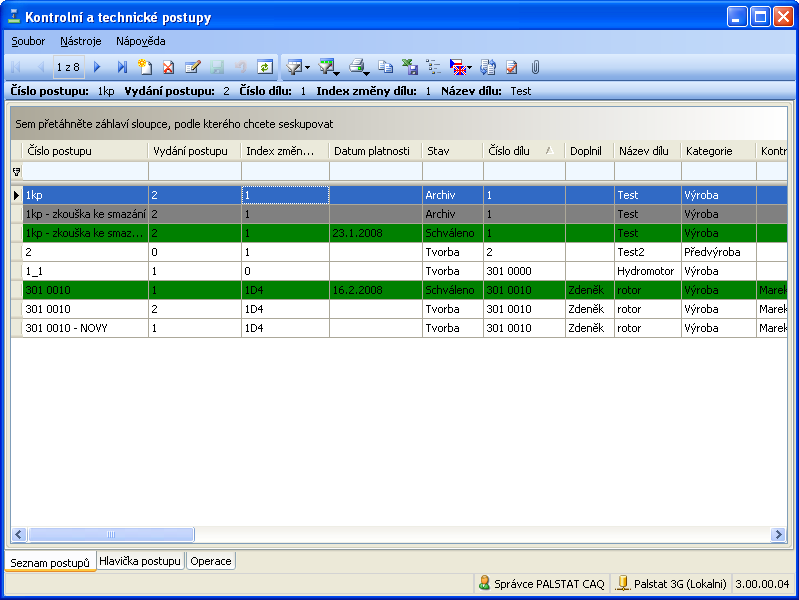Jump to last record in toolbar
This screenshot has height=600, width=799.
[122, 67]
